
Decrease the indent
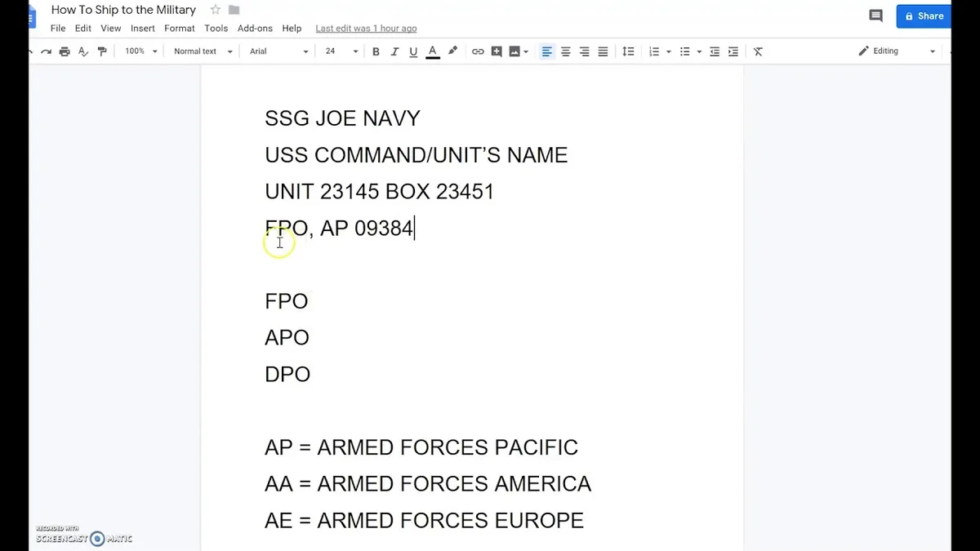715,51
